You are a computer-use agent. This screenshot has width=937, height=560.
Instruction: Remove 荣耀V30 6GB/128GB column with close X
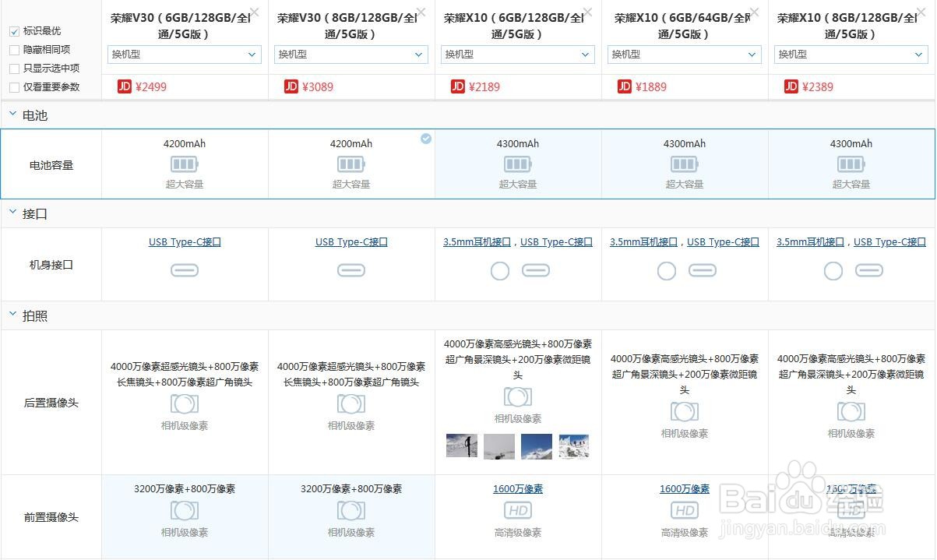coord(255,12)
